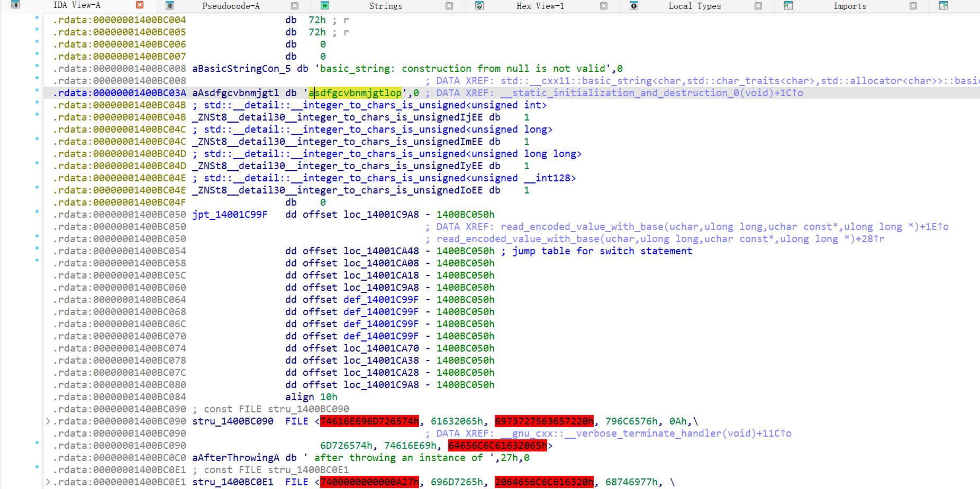Follow the loc_14001CA38 offset

(381, 361)
